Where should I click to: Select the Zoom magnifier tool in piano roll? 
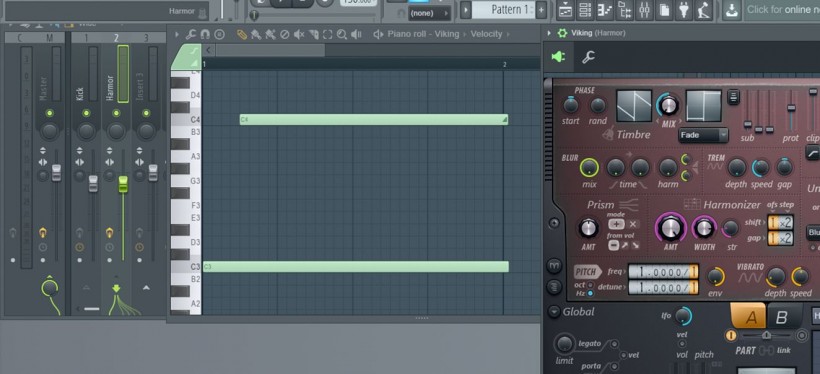342,35
